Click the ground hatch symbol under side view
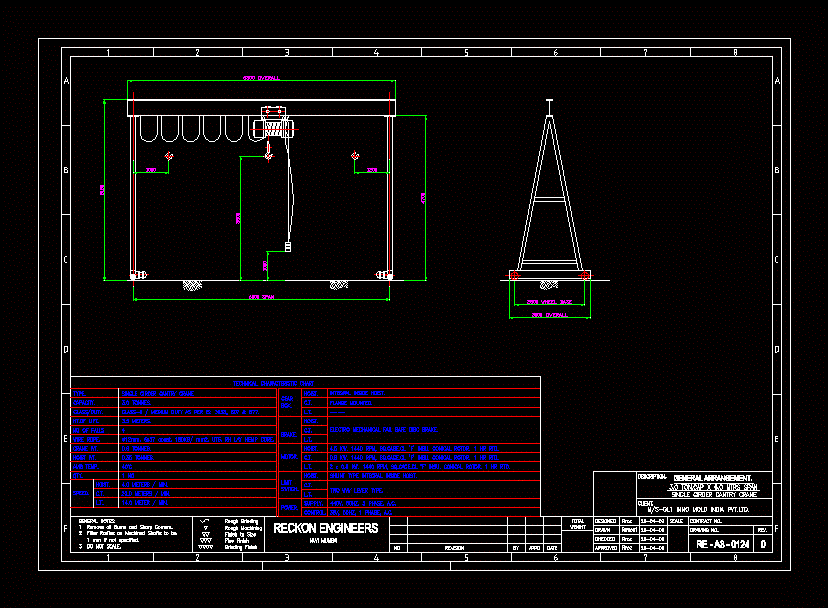Viewport: 828px width, 608px height. click(549, 284)
